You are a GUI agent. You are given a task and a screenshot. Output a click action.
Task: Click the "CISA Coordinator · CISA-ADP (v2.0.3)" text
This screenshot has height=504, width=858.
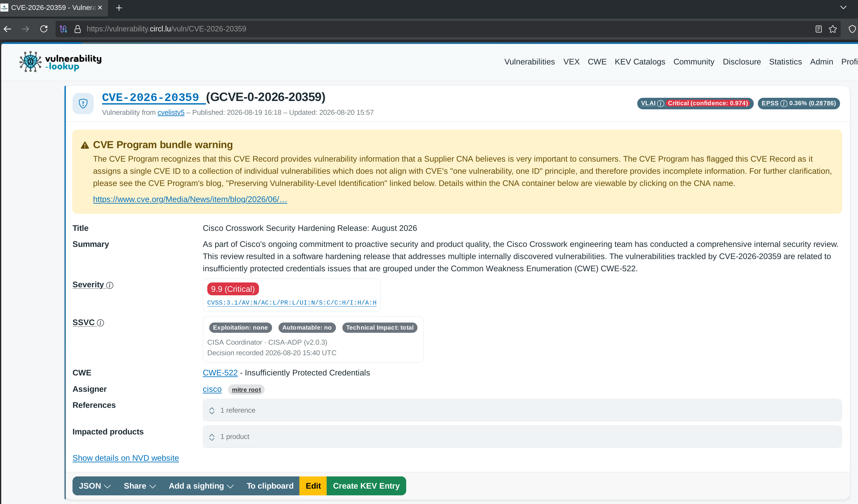(267, 343)
